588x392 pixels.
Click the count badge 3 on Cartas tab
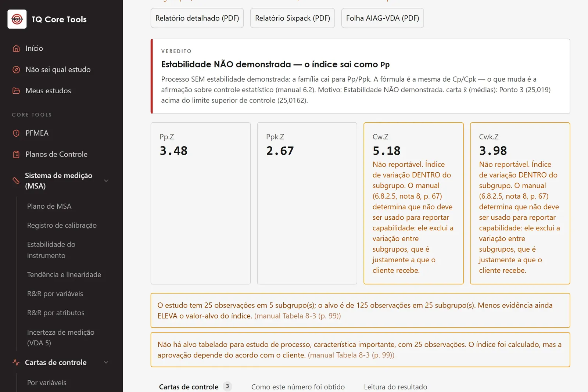click(227, 386)
